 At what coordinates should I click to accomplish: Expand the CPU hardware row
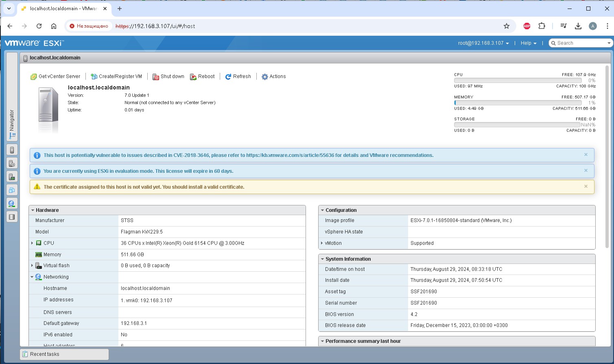(32, 243)
